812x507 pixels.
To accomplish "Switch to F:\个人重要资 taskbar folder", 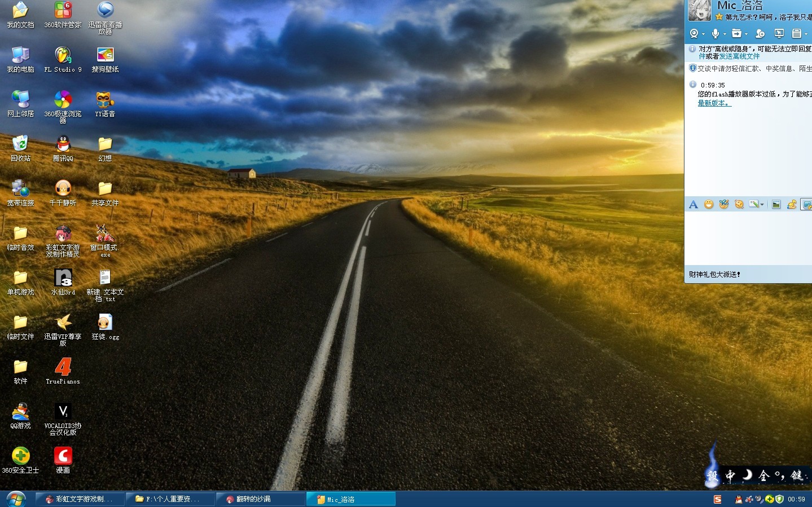I will (x=170, y=499).
